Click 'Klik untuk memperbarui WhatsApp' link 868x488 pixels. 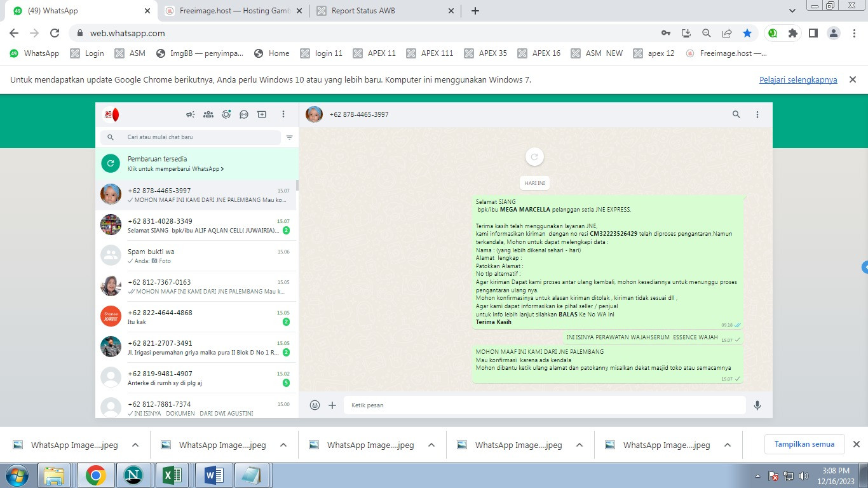[175, 169]
